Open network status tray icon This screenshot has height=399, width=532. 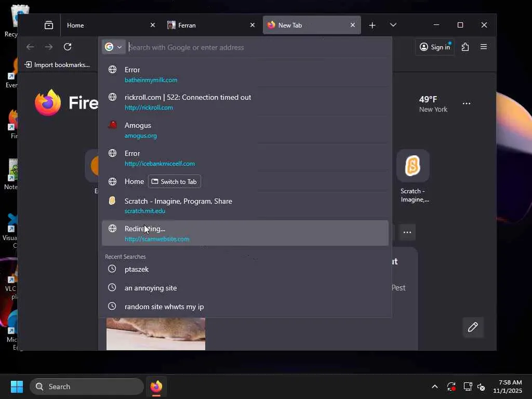[468, 387]
